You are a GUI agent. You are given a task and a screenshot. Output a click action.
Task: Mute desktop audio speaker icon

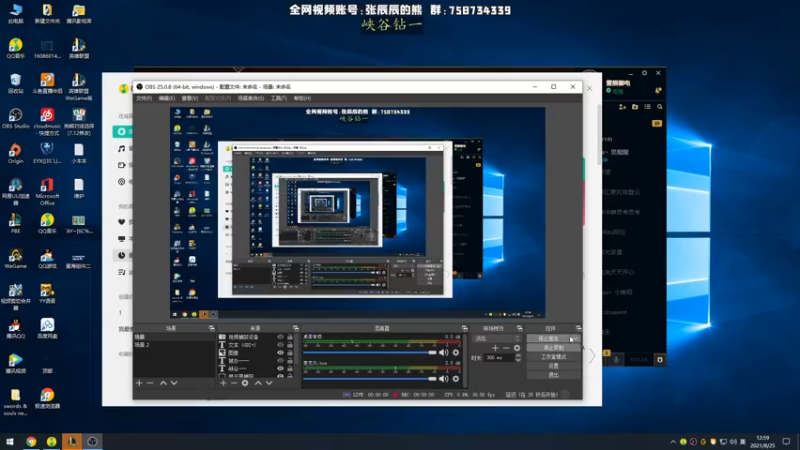click(x=443, y=353)
